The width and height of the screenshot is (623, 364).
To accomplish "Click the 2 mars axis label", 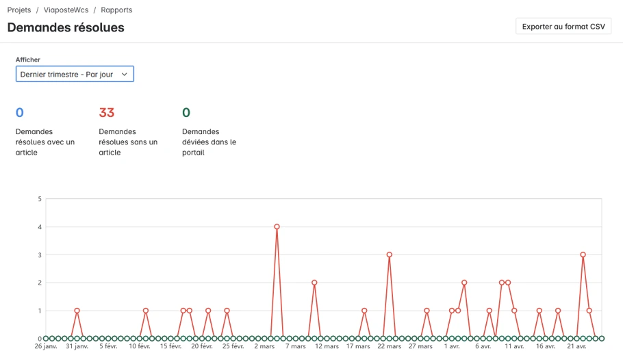I will pyautogui.click(x=264, y=346).
